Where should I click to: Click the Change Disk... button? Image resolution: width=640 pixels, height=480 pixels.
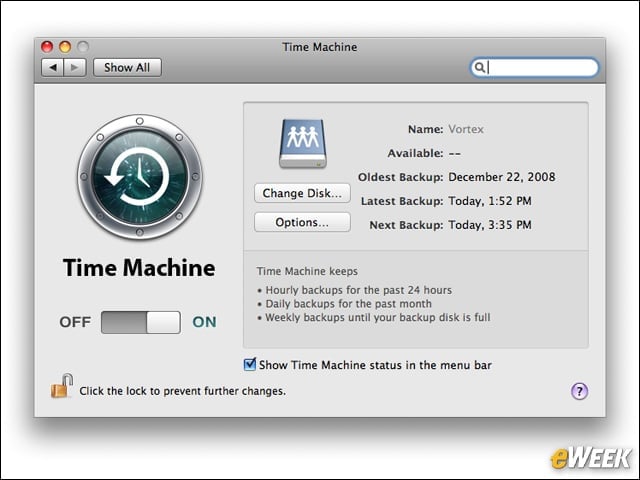[302, 193]
